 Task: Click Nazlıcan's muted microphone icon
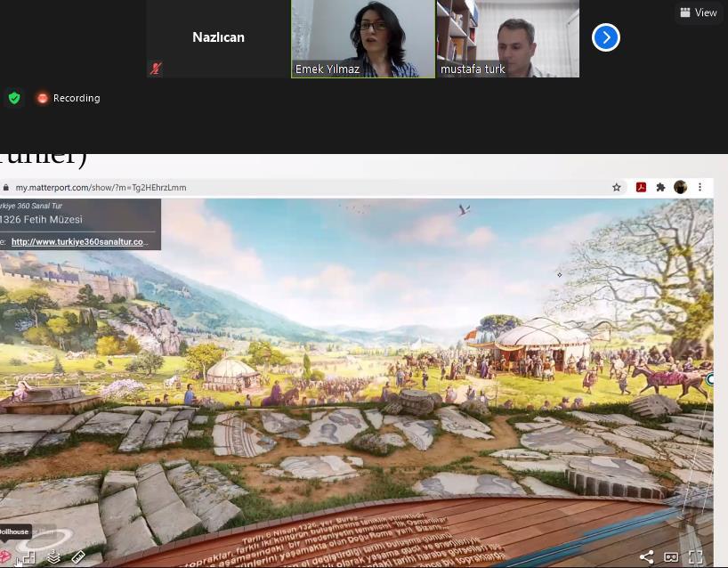156,69
